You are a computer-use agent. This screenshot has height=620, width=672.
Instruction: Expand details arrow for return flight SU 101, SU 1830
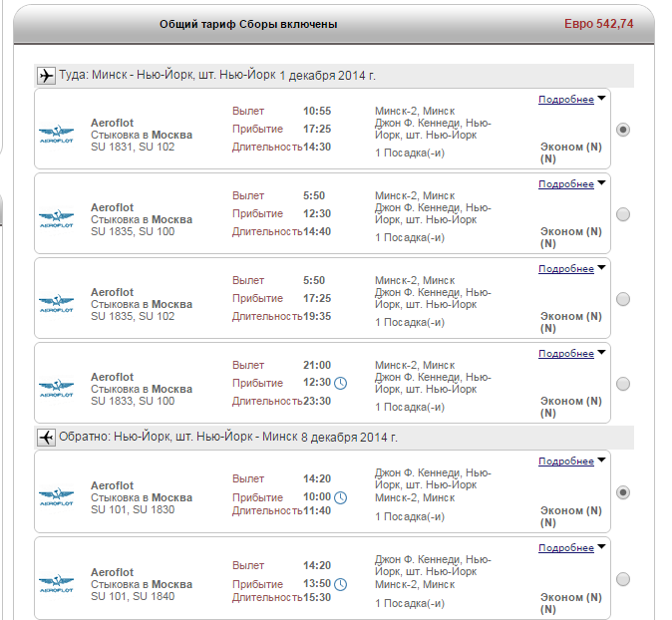(x=602, y=461)
